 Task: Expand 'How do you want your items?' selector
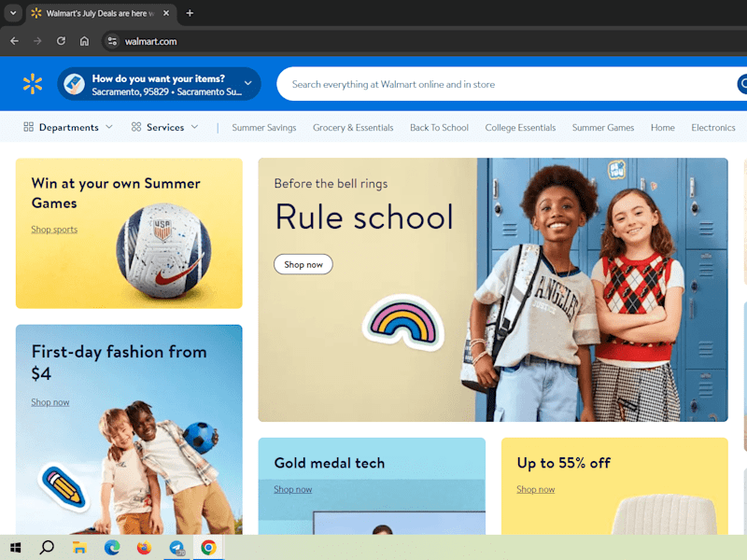pyautogui.click(x=159, y=84)
